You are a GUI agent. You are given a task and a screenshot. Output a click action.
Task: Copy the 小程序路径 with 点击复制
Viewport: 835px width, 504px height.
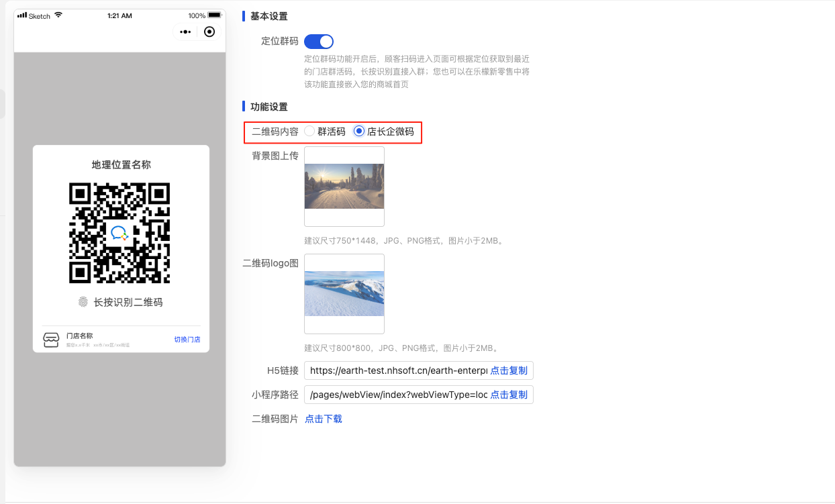click(509, 395)
